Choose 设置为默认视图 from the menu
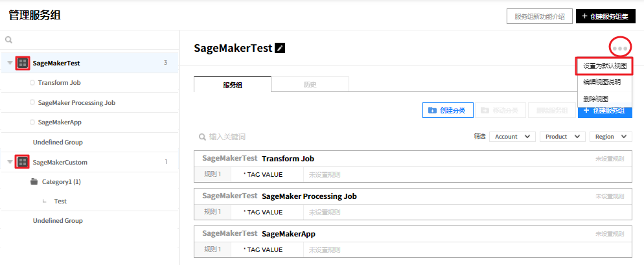Image resolution: width=644 pixels, height=265 pixels. point(604,66)
